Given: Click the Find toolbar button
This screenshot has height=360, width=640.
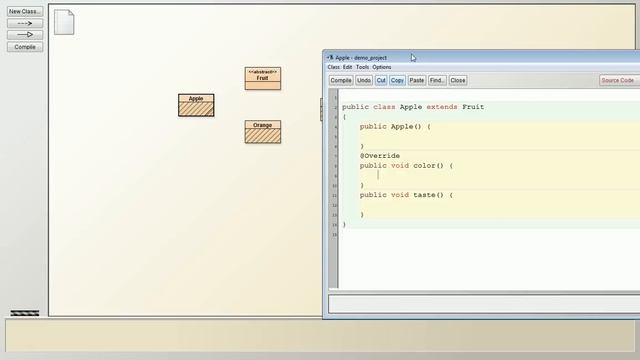Looking at the screenshot, I should pyautogui.click(x=437, y=80).
